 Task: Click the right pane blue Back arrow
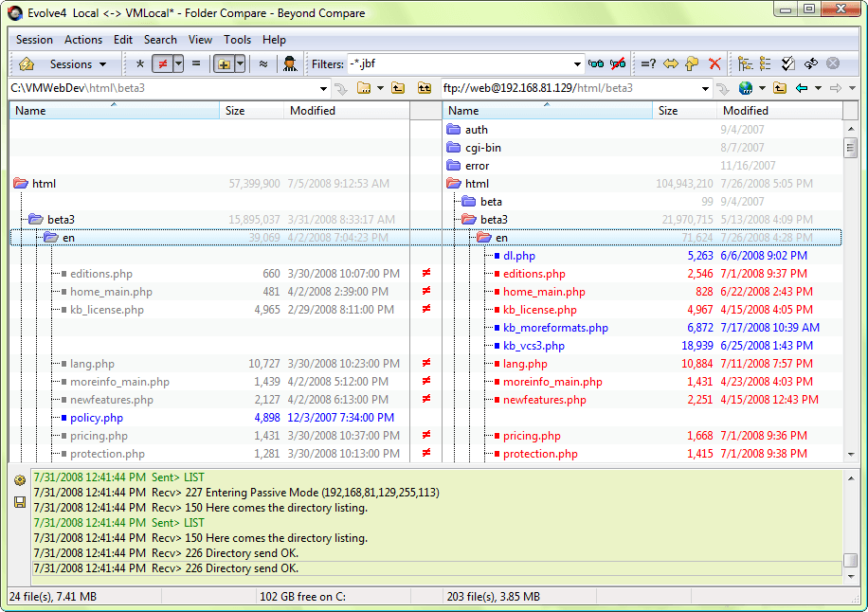(801, 88)
